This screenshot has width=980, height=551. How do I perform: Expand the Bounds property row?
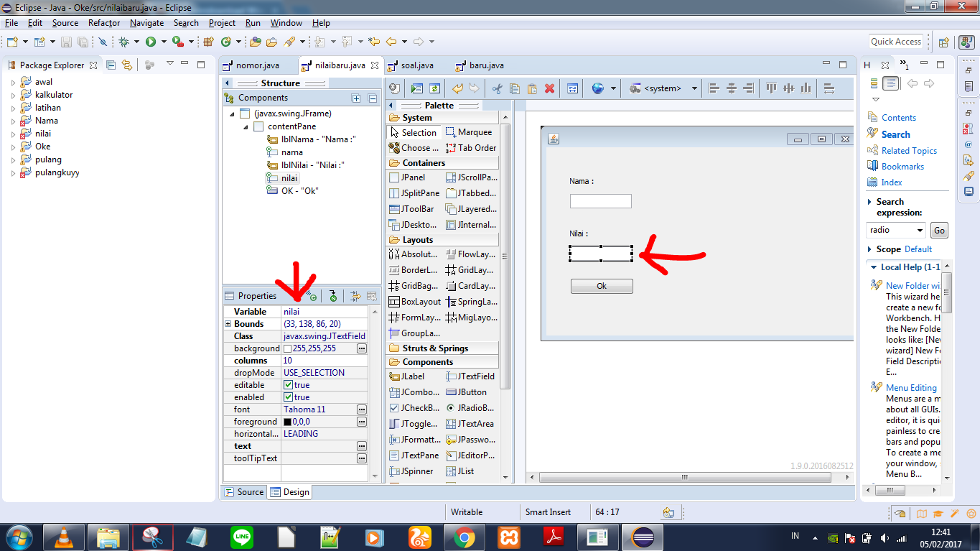(x=228, y=324)
